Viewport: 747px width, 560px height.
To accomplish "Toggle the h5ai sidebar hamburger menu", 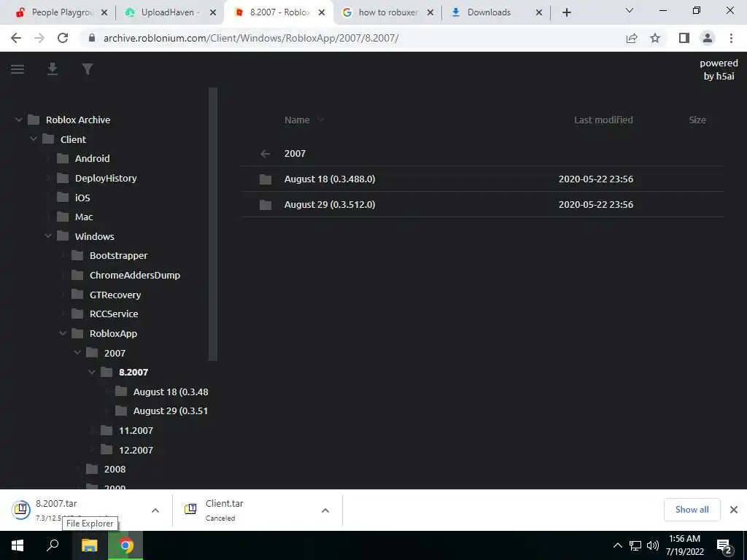I will tap(18, 69).
